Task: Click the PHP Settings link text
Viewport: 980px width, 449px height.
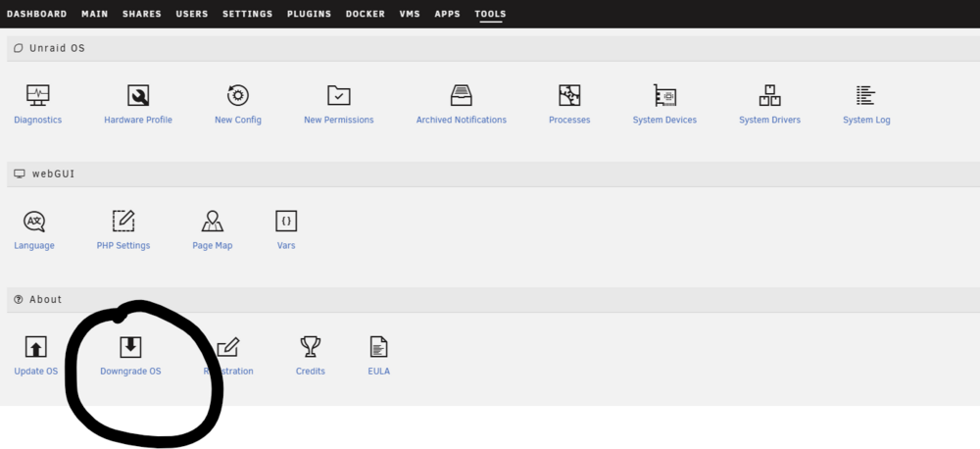Action: (123, 246)
